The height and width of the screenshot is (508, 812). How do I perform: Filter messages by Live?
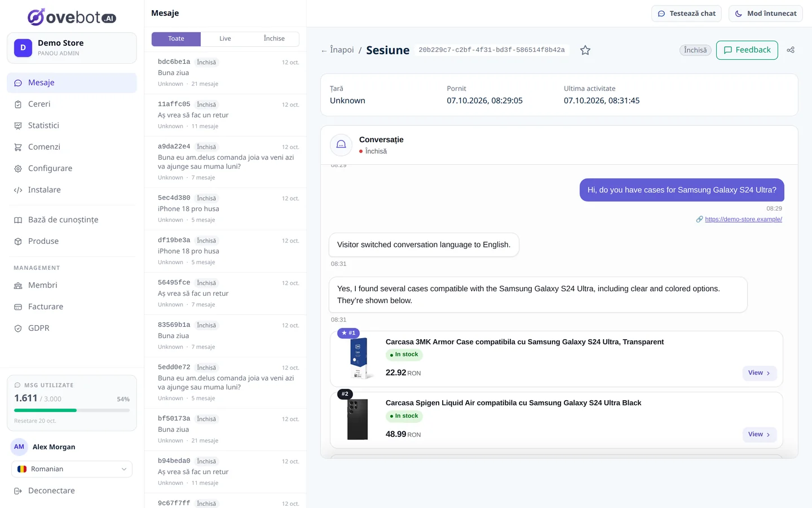(x=225, y=39)
